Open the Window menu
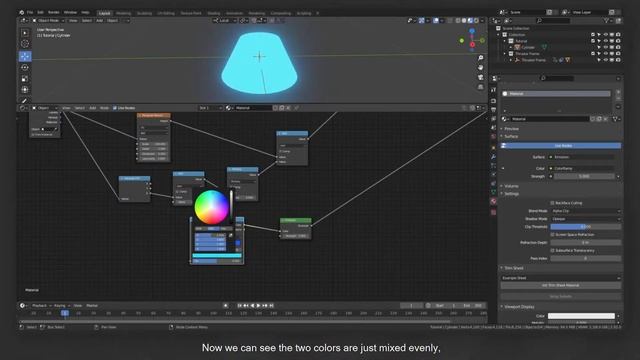Image resolution: width=640 pixels, height=360 pixels. [70, 13]
